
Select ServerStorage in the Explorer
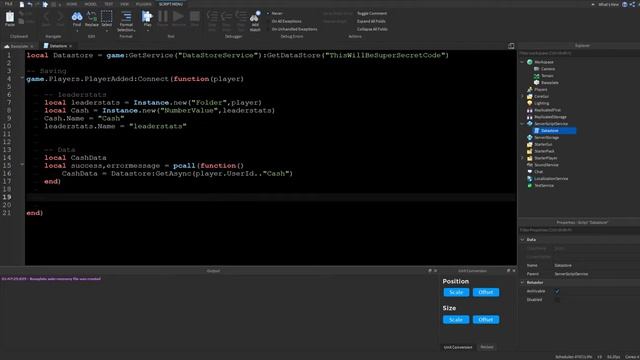pyautogui.click(x=543, y=138)
